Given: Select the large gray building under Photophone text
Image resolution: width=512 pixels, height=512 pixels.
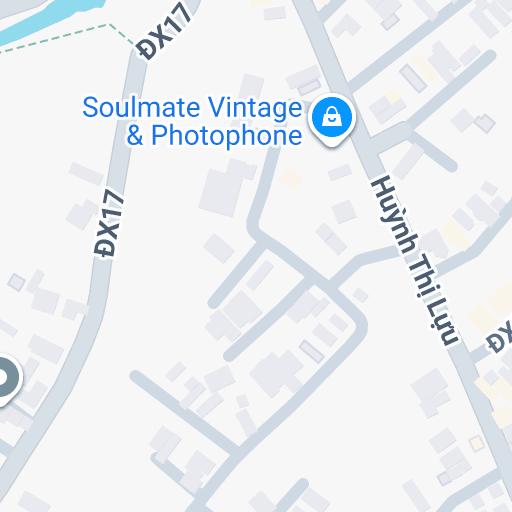Looking at the screenshot, I should point(221,192).
